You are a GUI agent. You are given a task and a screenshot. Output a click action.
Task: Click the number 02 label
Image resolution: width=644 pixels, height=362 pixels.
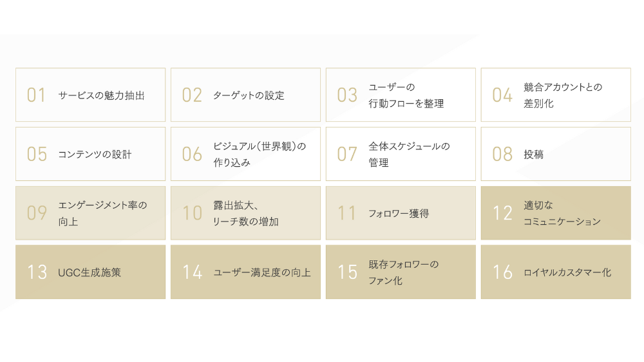(x=192, y=95)
